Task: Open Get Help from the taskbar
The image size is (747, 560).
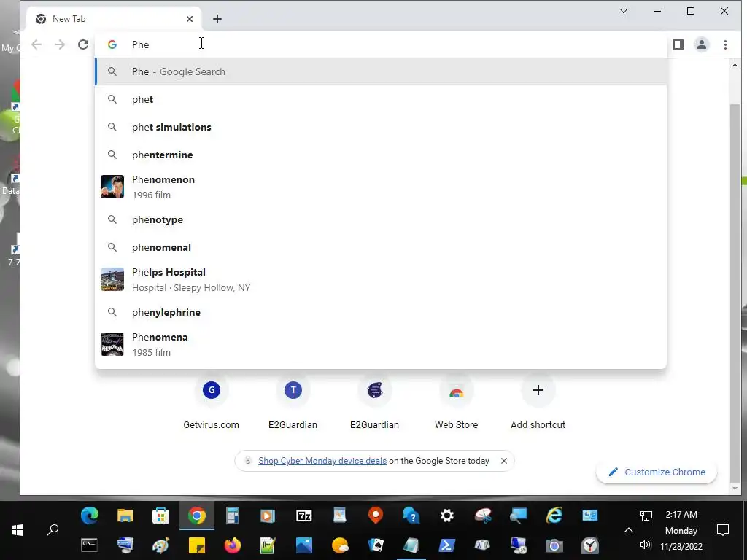Action: click(411, 516)
